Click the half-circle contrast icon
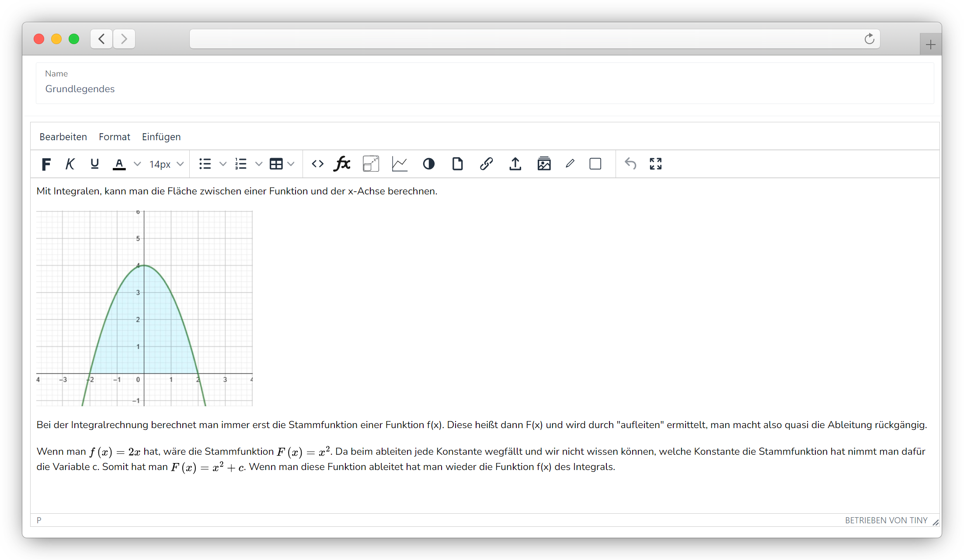 [429, 164]
